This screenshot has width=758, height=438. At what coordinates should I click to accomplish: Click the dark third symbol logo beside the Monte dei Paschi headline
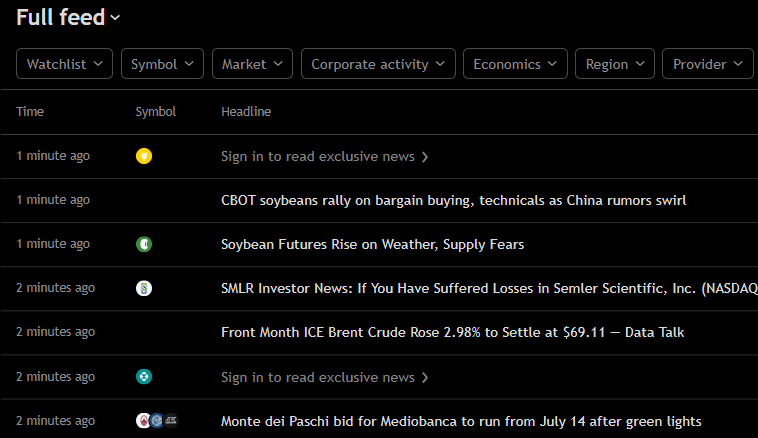171,421
